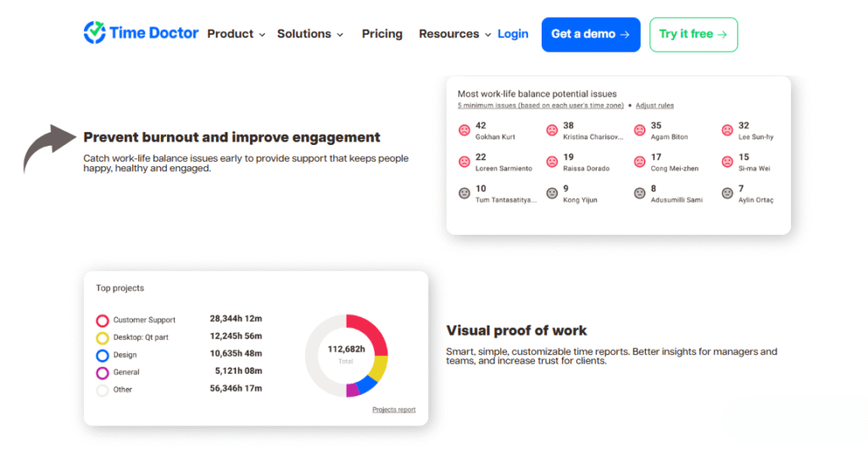Click the neutral face icon beside Aylin Ortaç

(726, 193)
